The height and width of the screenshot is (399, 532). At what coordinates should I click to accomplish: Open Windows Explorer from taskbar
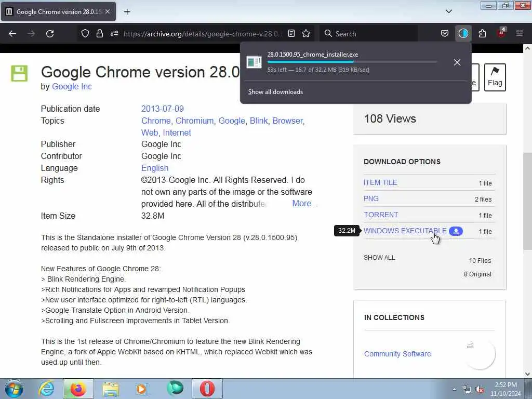coord(110,389)
